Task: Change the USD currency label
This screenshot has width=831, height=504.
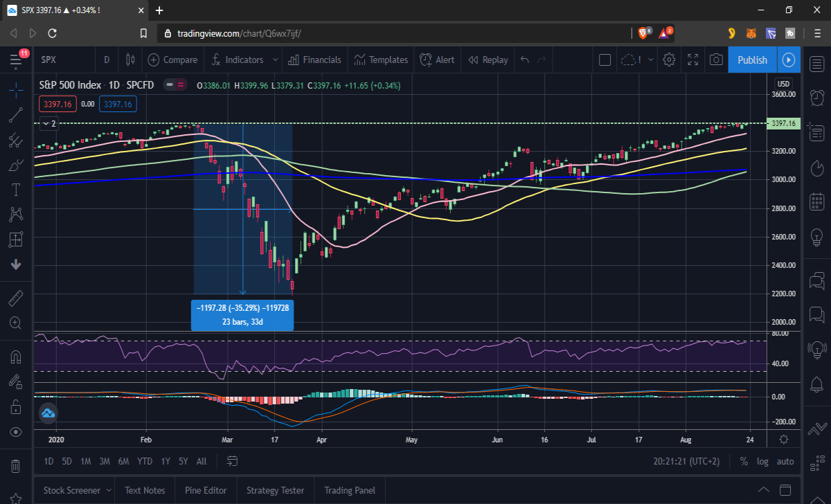Action: [784, 84]
